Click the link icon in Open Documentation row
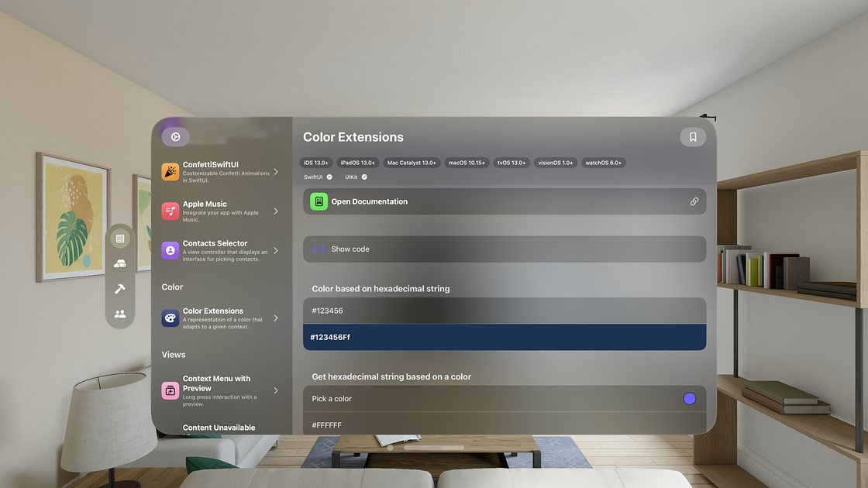The height and width of the screenshot is (488, 868). click(694, 201)
